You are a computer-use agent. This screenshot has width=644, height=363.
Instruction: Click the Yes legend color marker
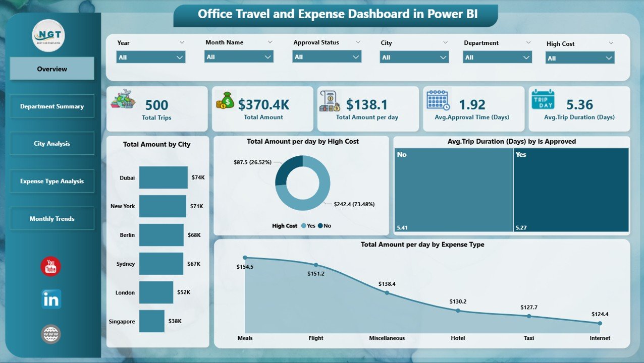pyautogui.click(x=303, y=226)
